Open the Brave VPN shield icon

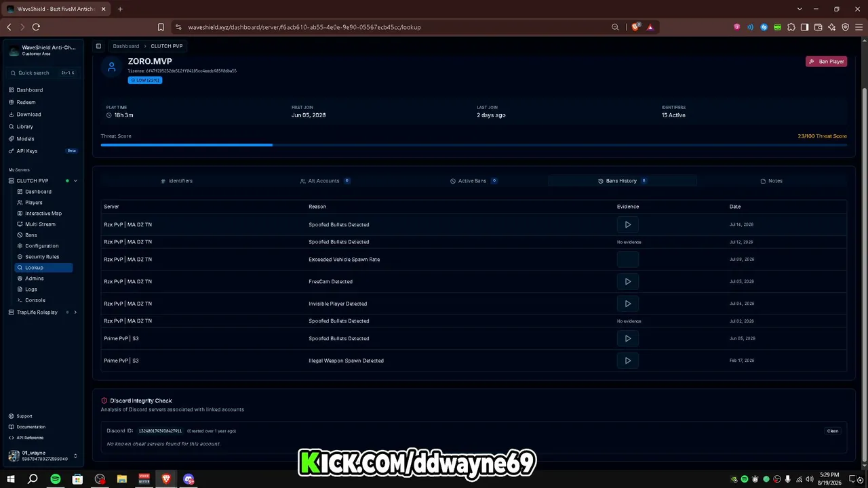coord(845,27)
